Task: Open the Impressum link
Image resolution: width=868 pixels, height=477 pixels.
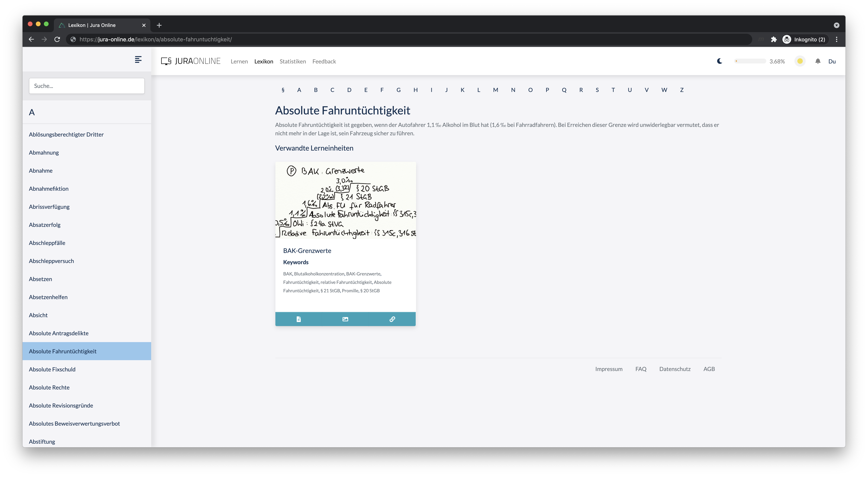Action: tap(608, 369)
